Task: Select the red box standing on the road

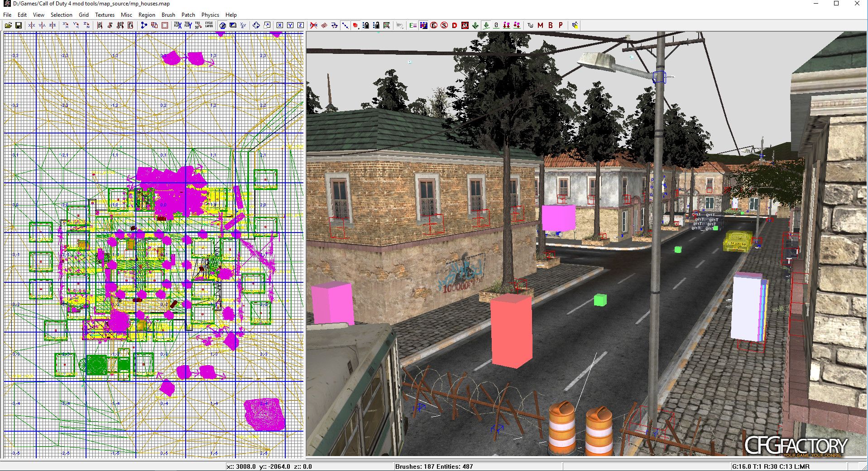Action: tap(511, 331)
